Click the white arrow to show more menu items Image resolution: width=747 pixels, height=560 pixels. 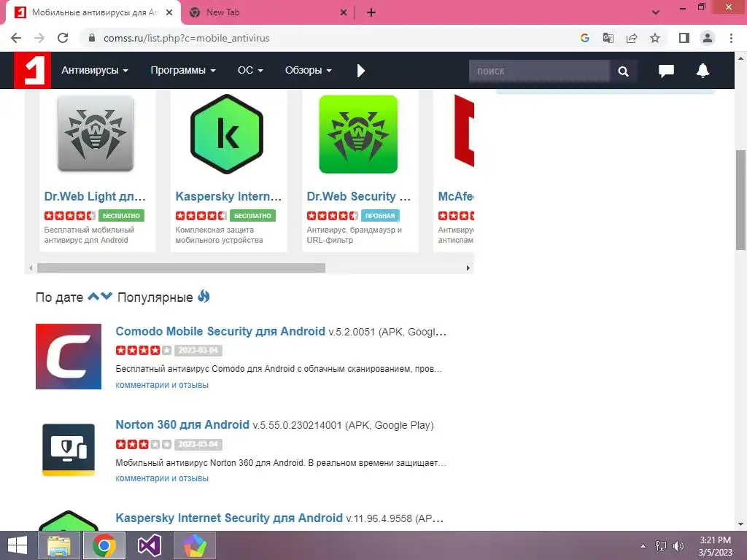(360, 71)
